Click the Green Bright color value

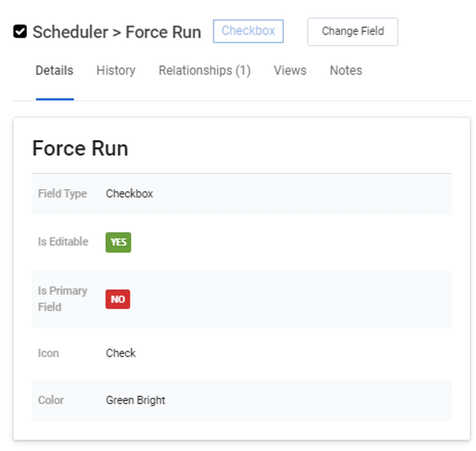tap(135, 400)
